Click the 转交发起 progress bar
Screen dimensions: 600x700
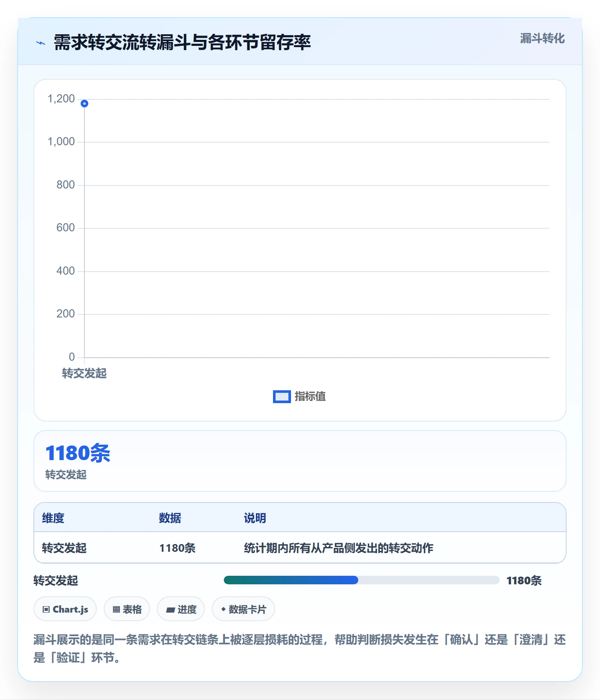(361, 580)
